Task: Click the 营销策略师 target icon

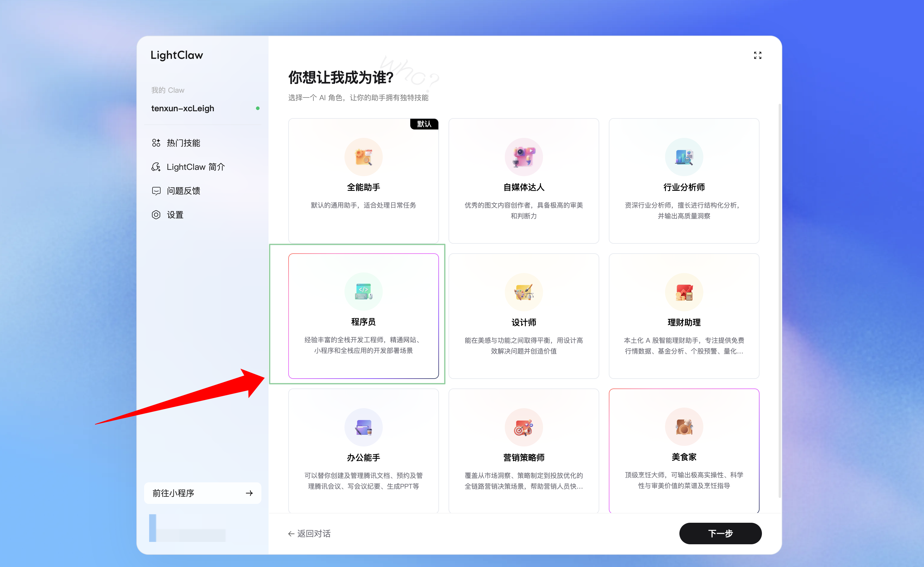Action: pyautogui.click(x=524, y=427)
